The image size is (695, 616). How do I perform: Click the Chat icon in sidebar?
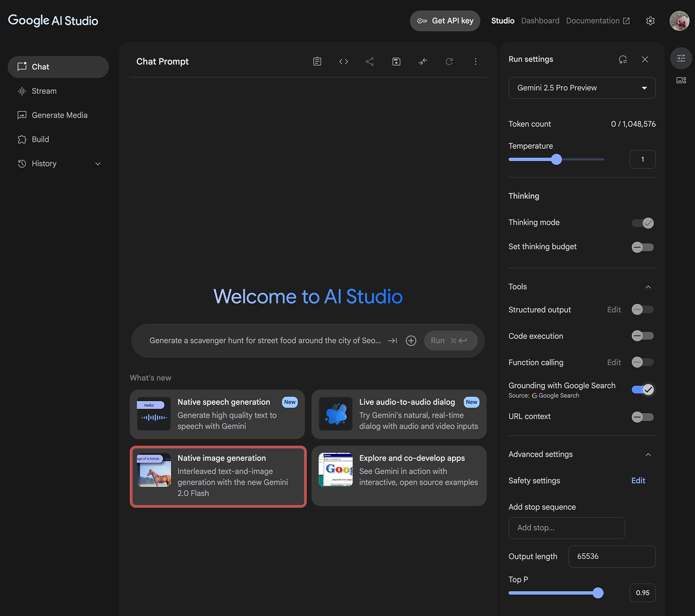click(x=22, y=66)
